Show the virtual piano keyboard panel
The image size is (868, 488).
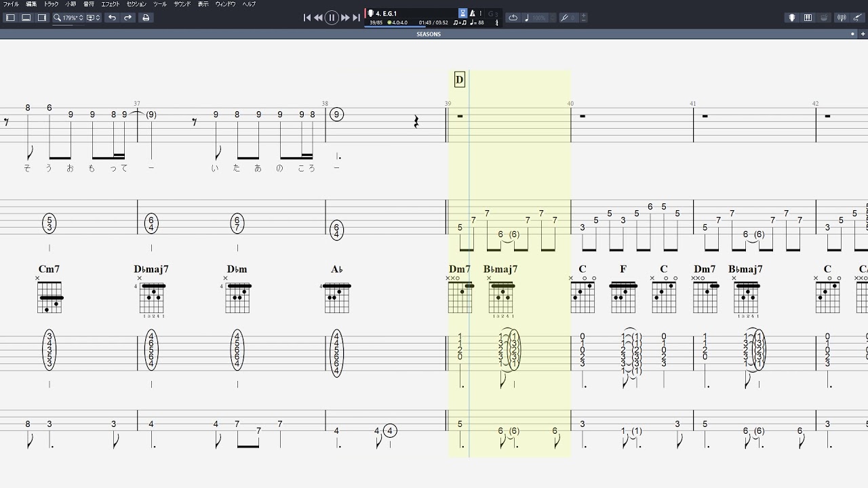pos(808,18)
